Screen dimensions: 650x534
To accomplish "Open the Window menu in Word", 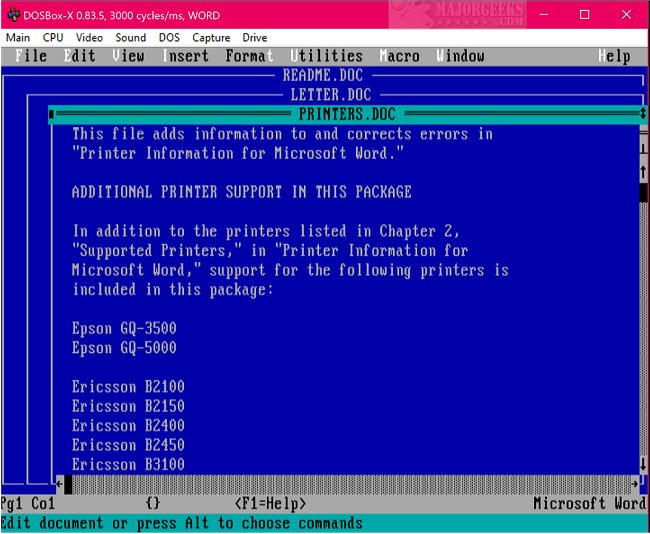I will tap(461, 56).
